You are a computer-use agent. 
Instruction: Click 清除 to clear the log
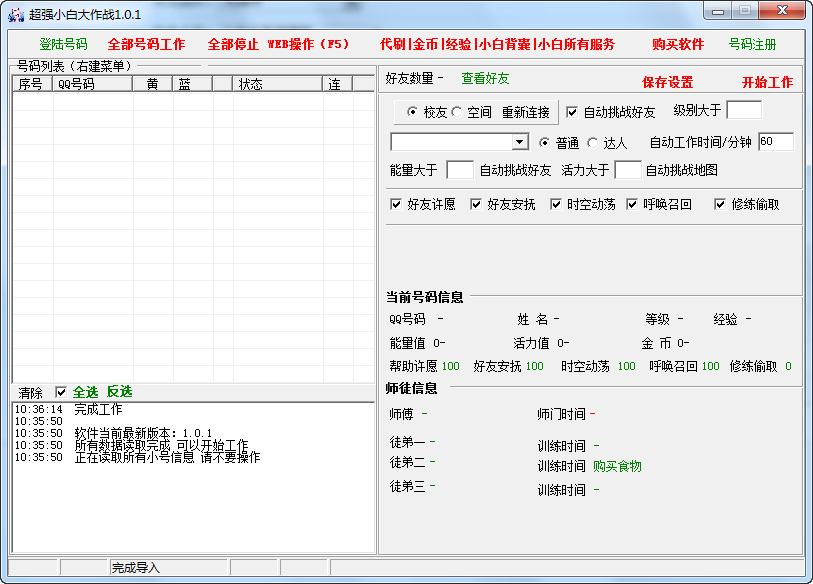click(31, 392)
